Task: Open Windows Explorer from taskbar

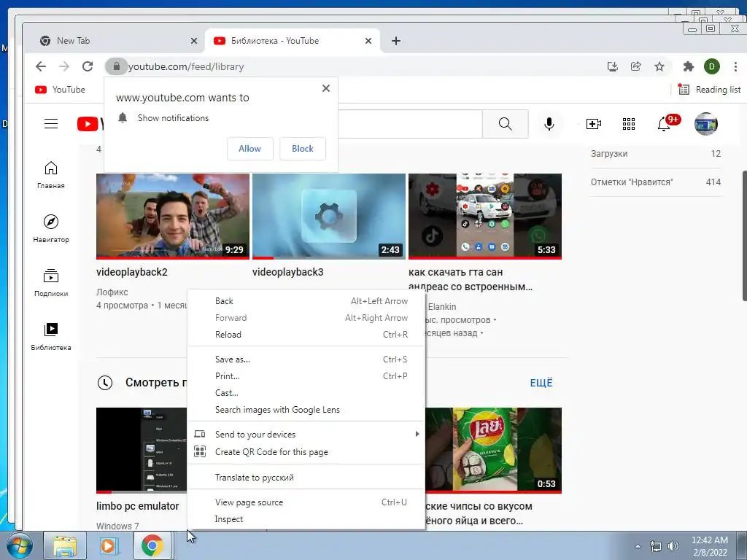Action: pos(65,545)
